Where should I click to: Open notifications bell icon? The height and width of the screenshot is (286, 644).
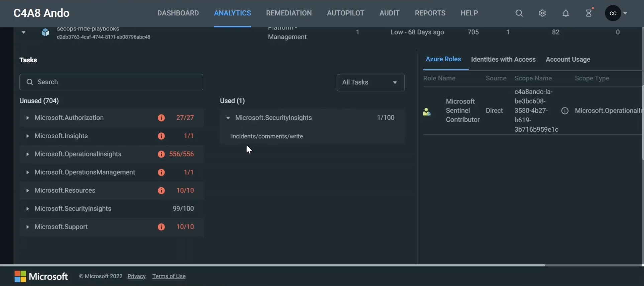click(x=566, y=13)
